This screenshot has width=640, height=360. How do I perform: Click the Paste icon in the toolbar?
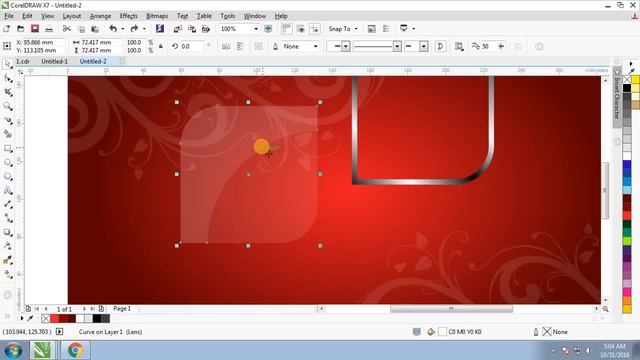(x=95, y=29)
